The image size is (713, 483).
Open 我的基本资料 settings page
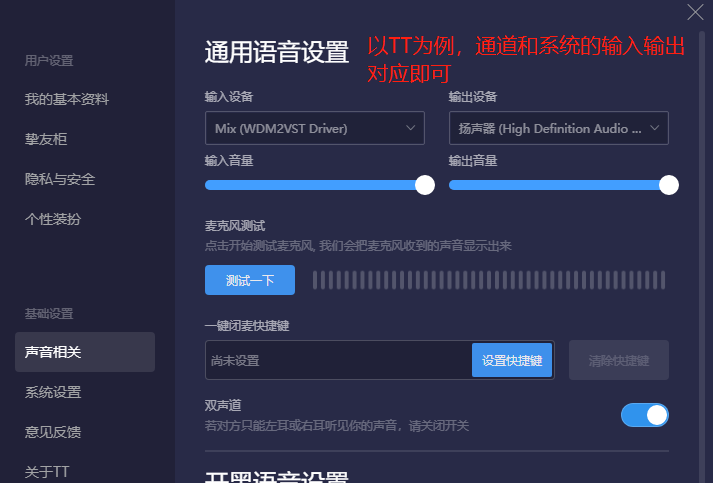point(67,99)
